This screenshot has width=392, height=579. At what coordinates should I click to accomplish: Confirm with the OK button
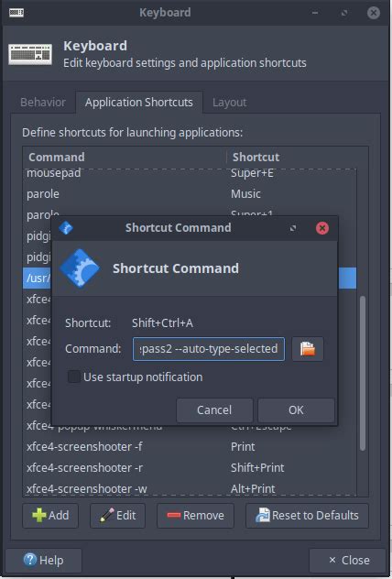click(296, 410)
